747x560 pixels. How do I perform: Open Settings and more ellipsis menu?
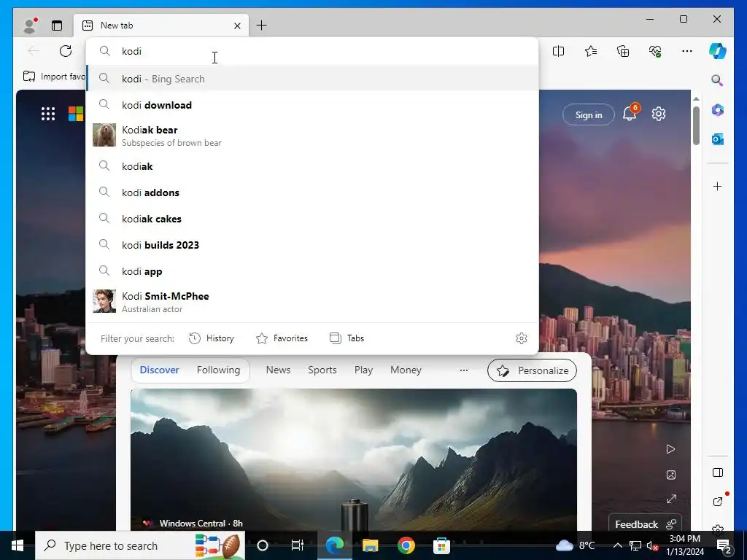pos(687,51)
